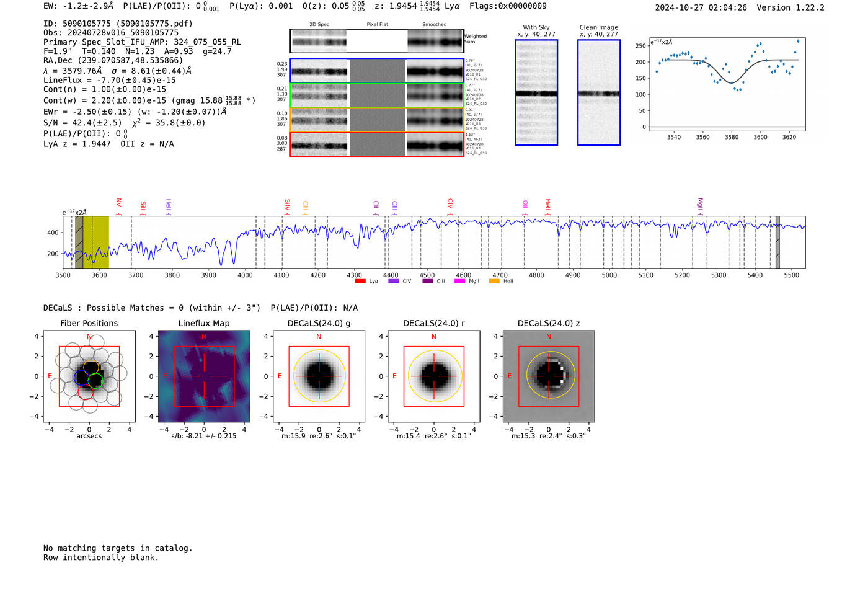Open the DECaLS(24.0) g image

[x=319, y=376]
